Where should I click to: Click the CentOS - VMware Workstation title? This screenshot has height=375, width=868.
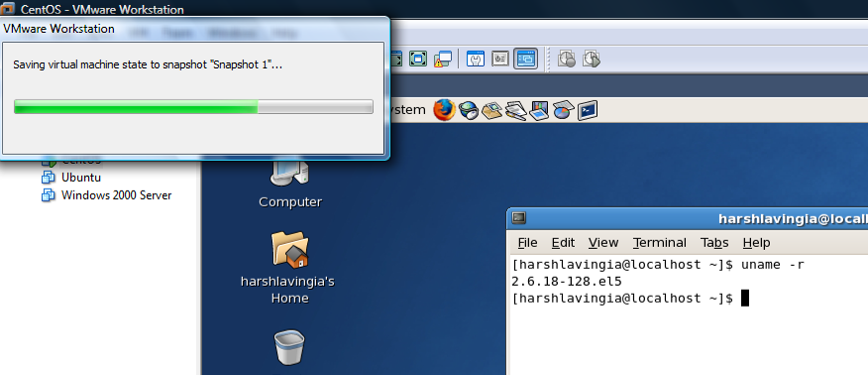(x=102, y=9)
